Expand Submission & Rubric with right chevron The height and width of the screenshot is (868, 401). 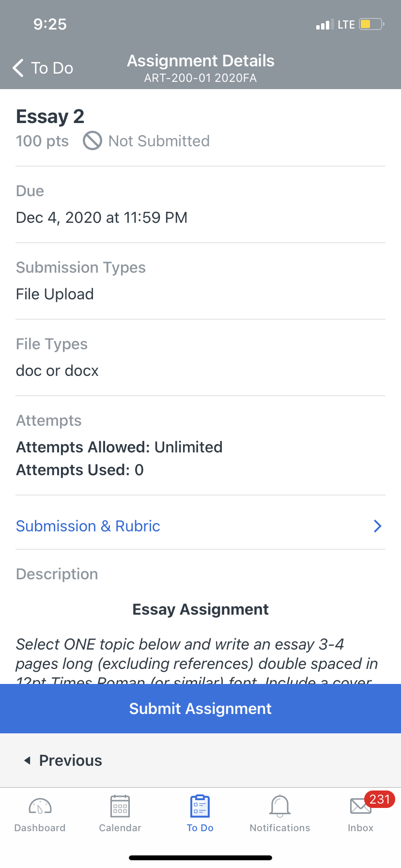378,526
